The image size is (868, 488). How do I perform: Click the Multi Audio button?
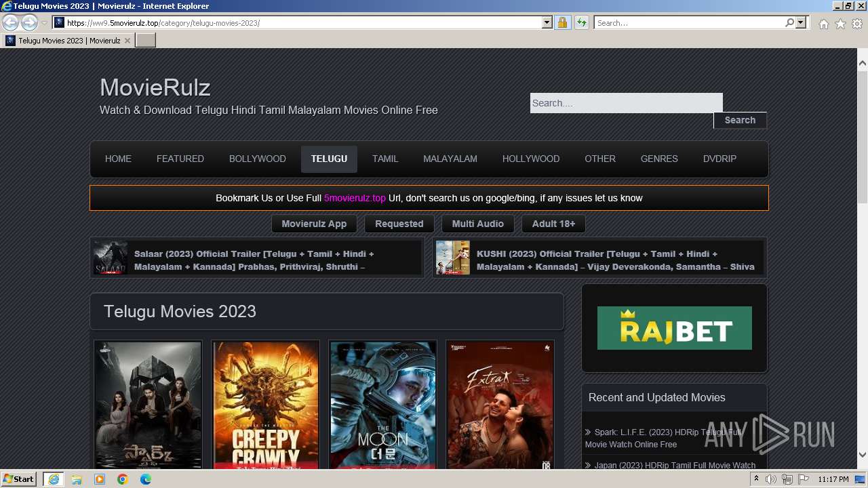point(478,224)
